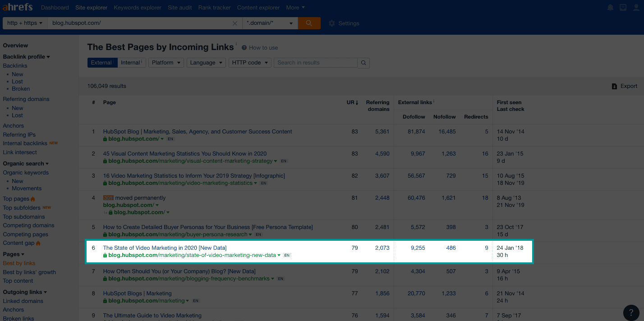Open The State of Video Marketing in 2020 page link
The height and width of the screenshot is (321, 644).
[165, 248]
